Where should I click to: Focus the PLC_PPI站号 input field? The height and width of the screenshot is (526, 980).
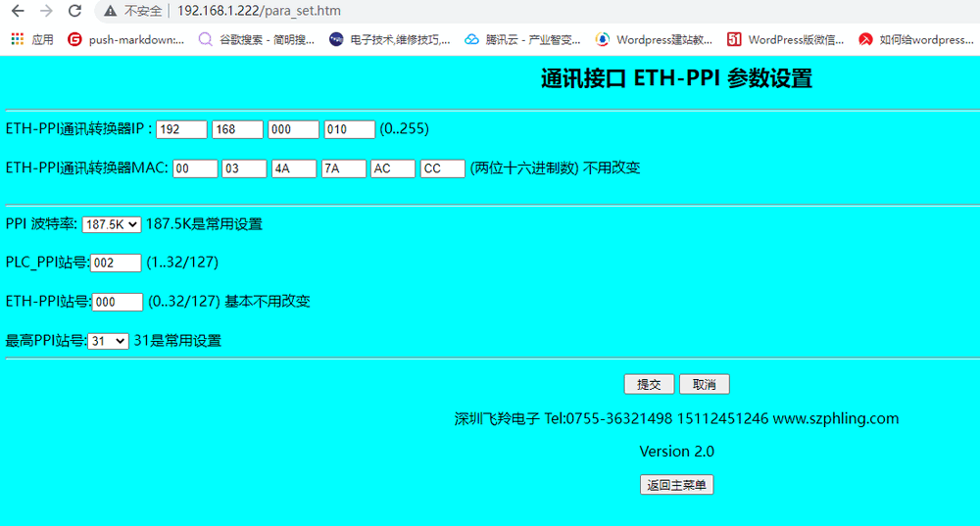(116, 263)
